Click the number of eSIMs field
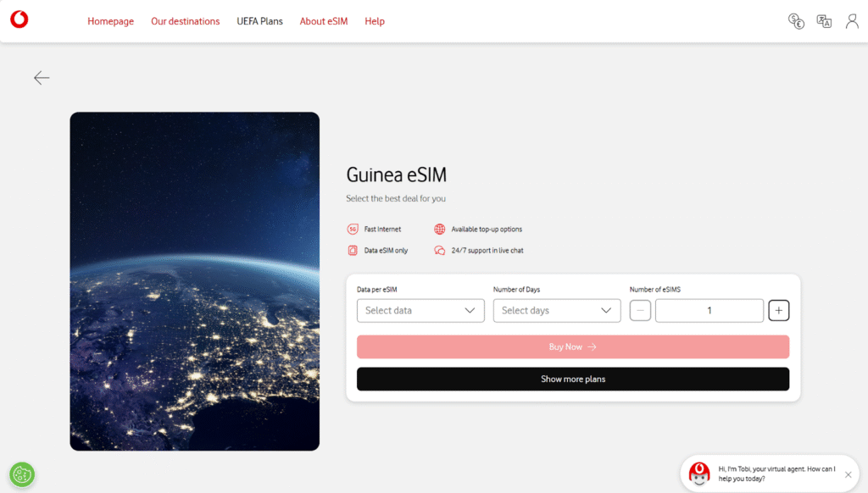868x493 pixels. click(709, 311)
